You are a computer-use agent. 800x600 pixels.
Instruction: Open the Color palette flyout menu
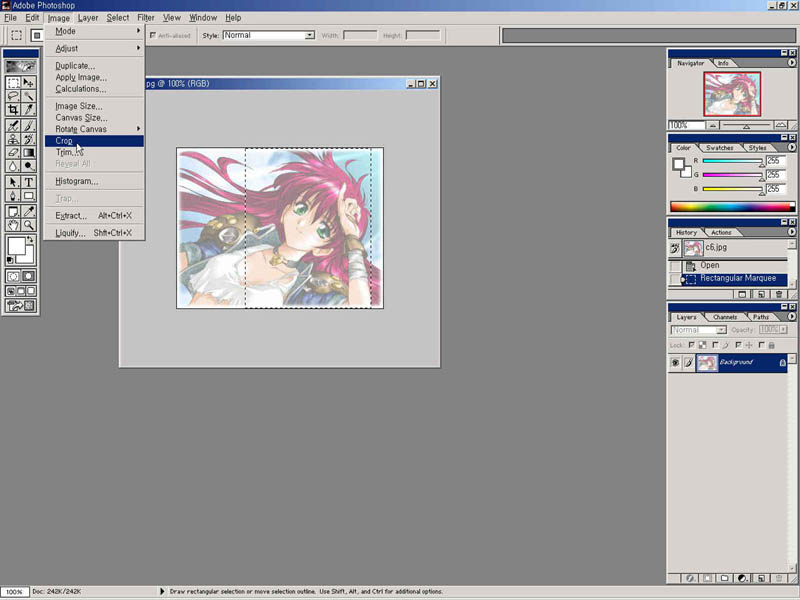[x=791, y=147]
